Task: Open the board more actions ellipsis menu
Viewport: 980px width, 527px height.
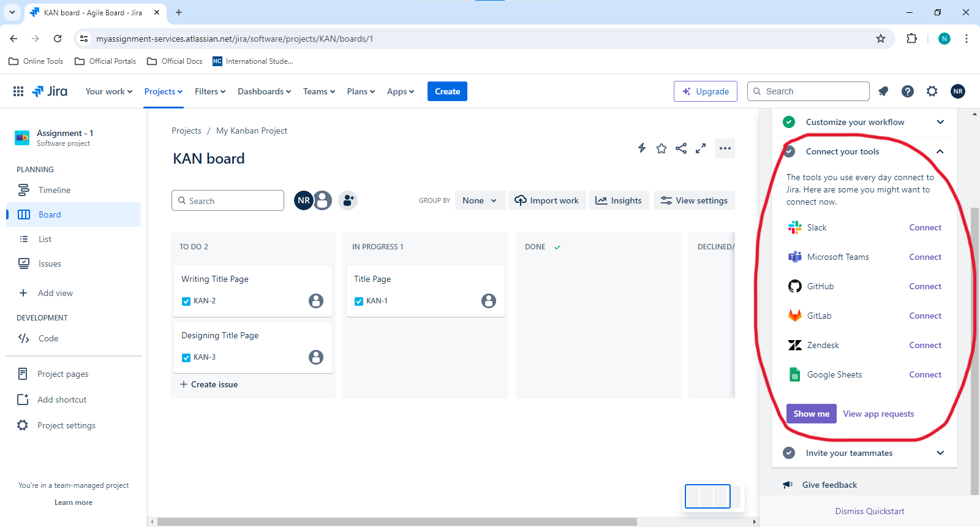Action: coord(725,148)
